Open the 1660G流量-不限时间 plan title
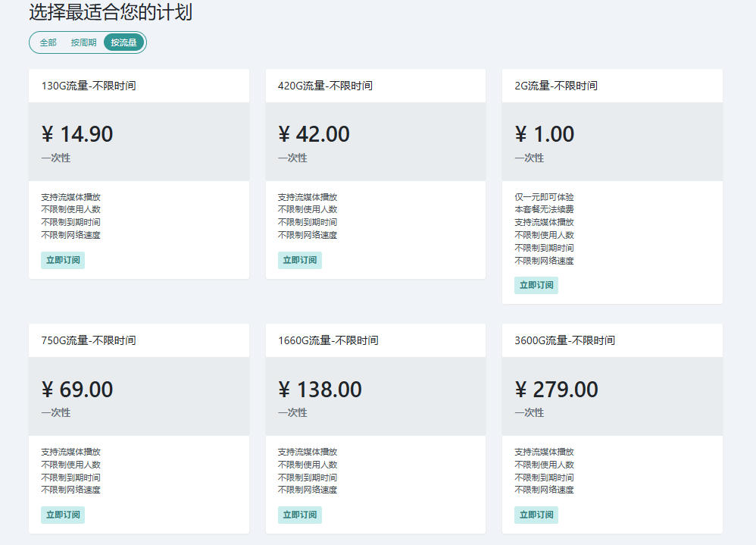Viewport: 756px width, 545px height. click(x=328, y=340)
